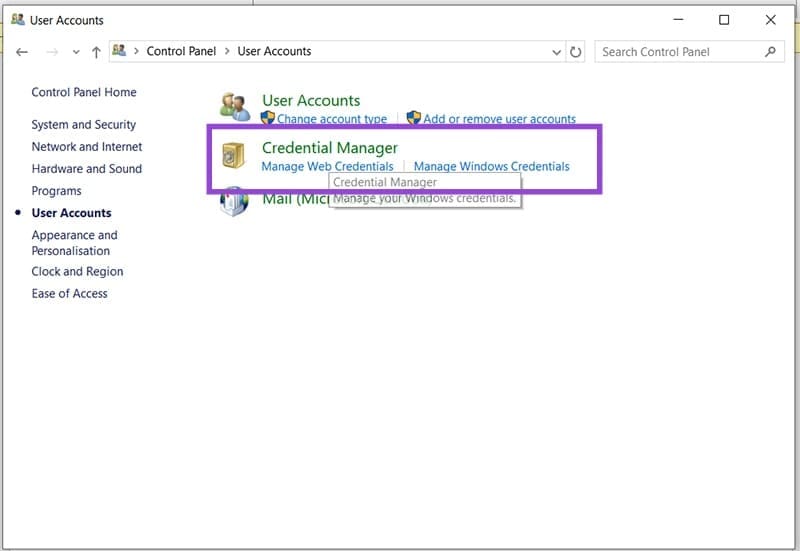Click the Mail applet icon

coord(234,201)
